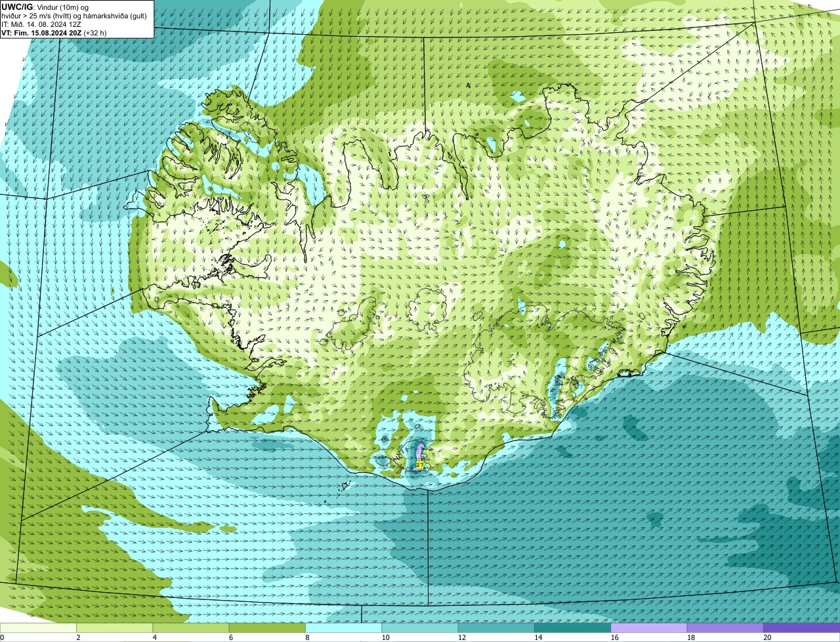
Task: Click the 'hviður > 25 m/s' description line
Action: pyautogui.click(x=74, y=16)
